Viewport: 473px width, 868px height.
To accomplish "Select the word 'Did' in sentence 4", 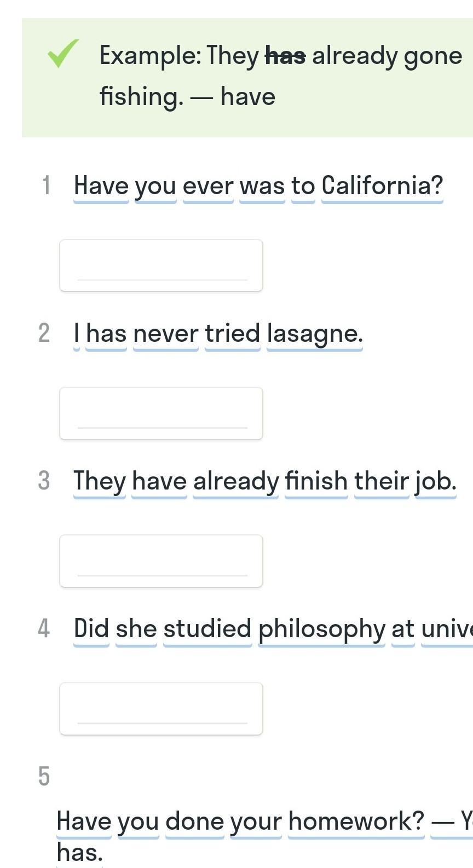I will [91, 629].
